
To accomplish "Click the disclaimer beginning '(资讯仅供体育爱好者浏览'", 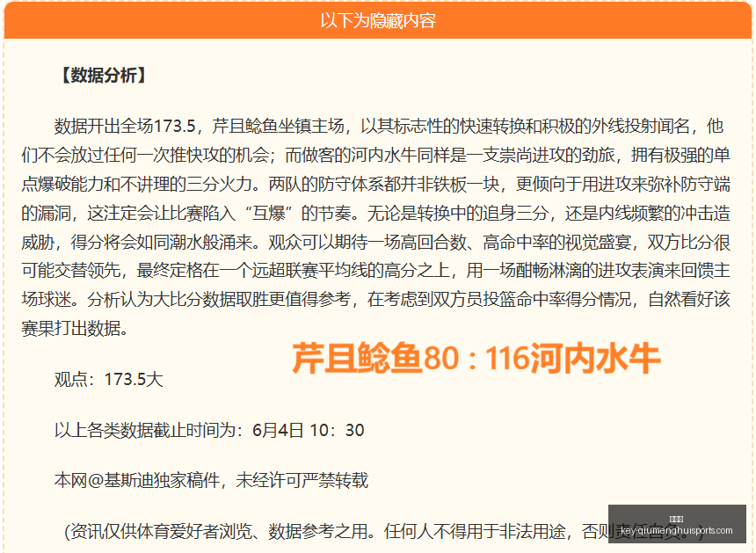I will pyautogui.click(x=383, y=531).
